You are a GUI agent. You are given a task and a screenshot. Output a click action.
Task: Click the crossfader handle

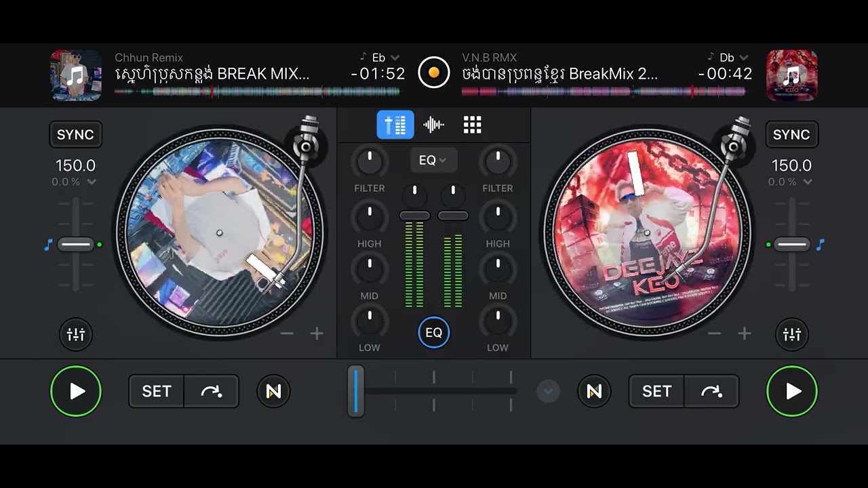pos(356,391)
